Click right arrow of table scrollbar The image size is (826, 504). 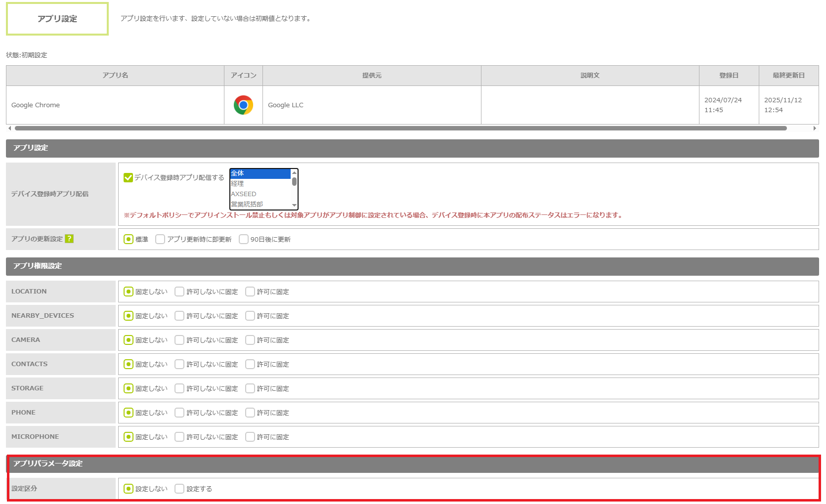click(x=815, y=128)
